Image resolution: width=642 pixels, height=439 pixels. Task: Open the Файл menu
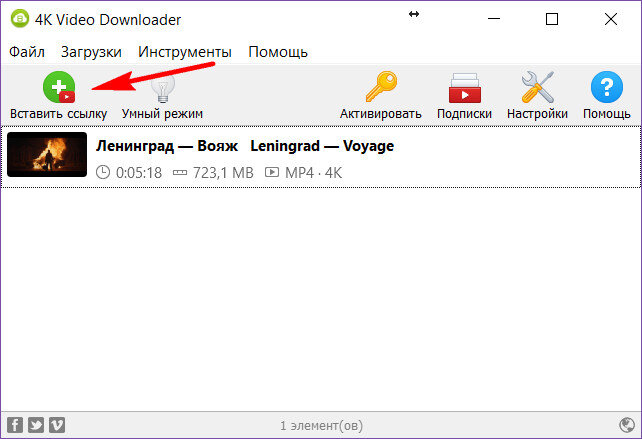[x=27, y=52]
